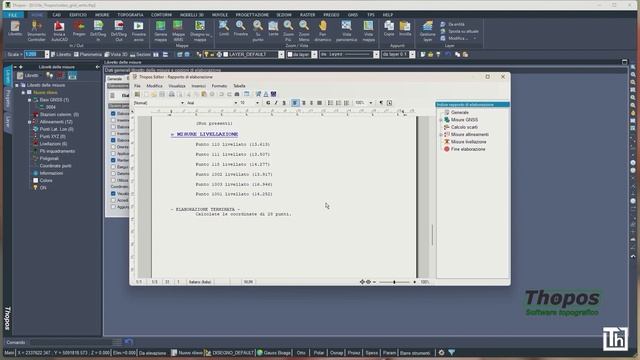Click the filter funnel icon in status bar
This screenshot has width=640, height=360.
452,352
